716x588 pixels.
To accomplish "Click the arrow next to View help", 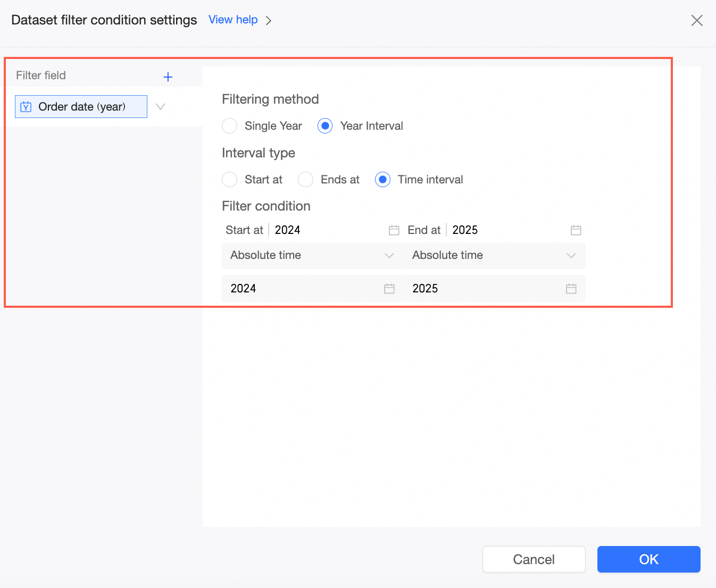I will pyautogui.click(x=269, y=21).
